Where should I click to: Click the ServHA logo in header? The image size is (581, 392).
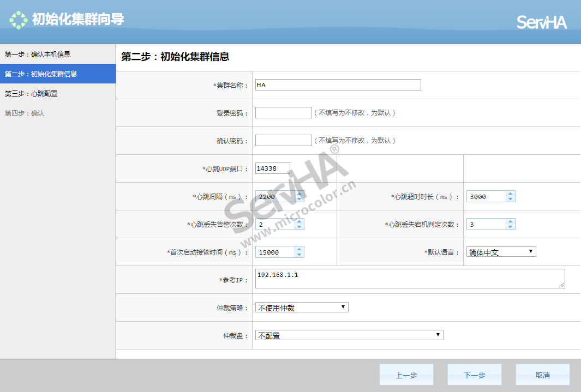(541, 22)
